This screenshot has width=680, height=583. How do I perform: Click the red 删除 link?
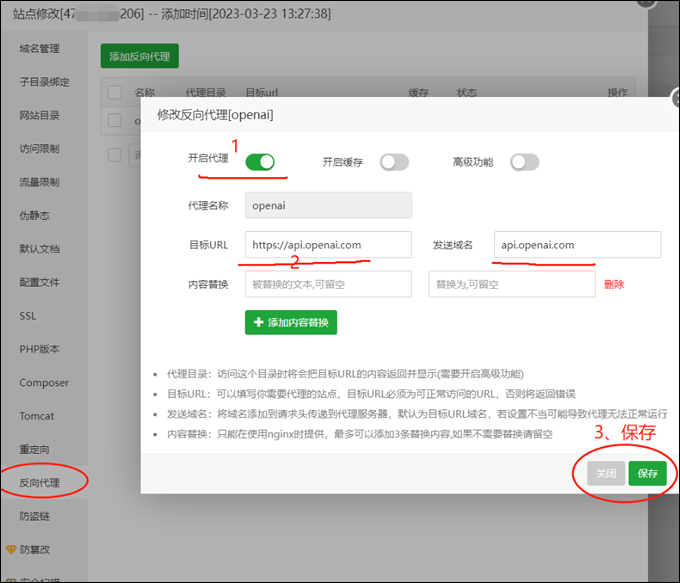614,284
